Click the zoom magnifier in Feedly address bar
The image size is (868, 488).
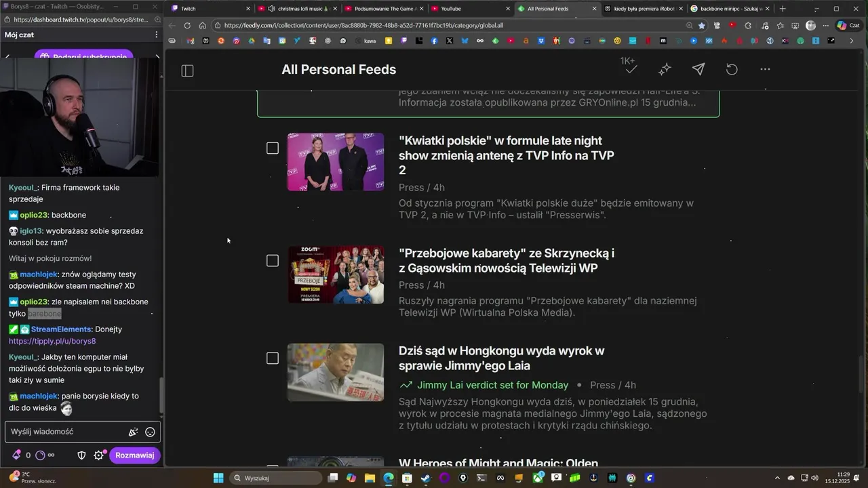tap(689, 26)
